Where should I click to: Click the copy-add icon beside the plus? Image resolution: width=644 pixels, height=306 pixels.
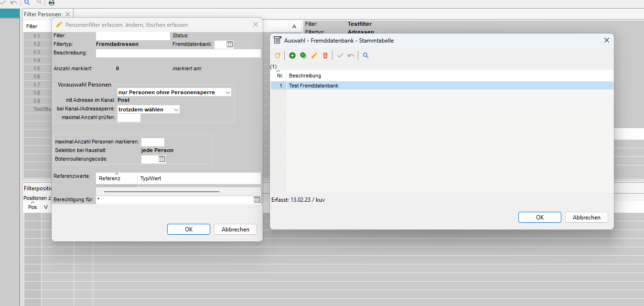[303, 55]
